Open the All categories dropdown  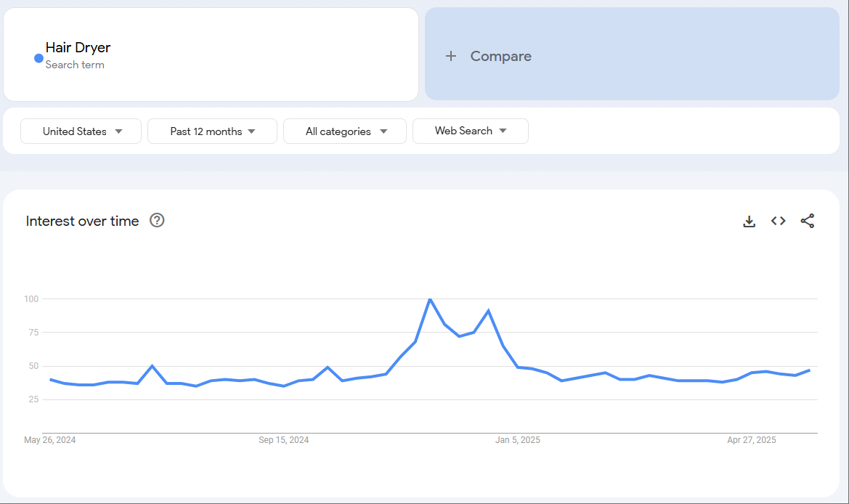pyautogui.click(x=345, y=131)
